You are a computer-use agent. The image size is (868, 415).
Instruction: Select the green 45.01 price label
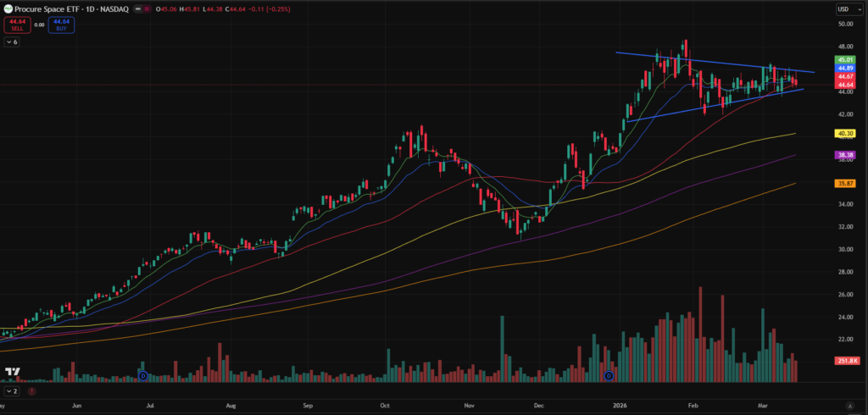(x=844, y=60)
